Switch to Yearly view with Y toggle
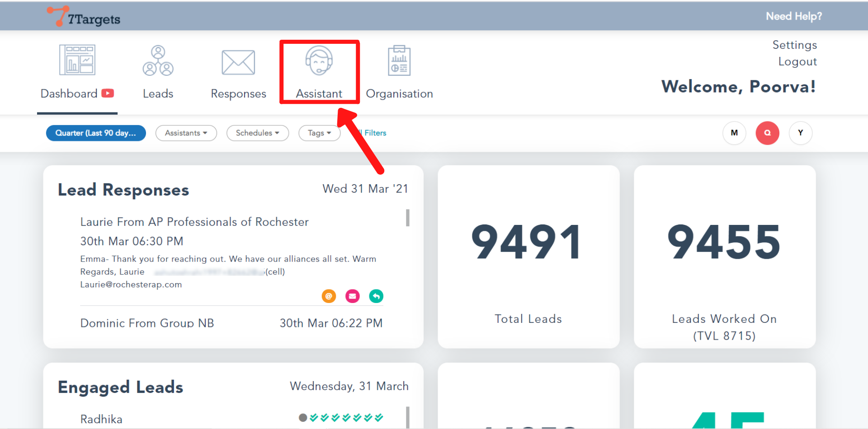This screenshot has width=868, height=429. click(x=800, y=133)
